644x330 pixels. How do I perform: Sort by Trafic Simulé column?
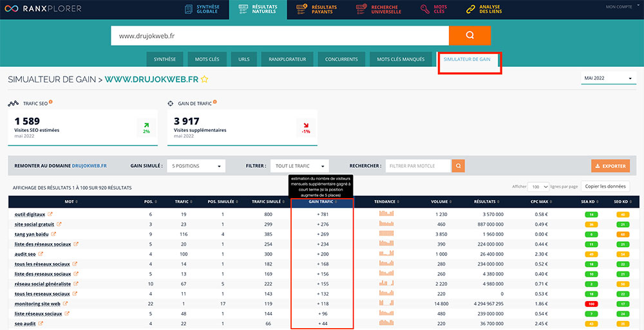pos(268,201)
